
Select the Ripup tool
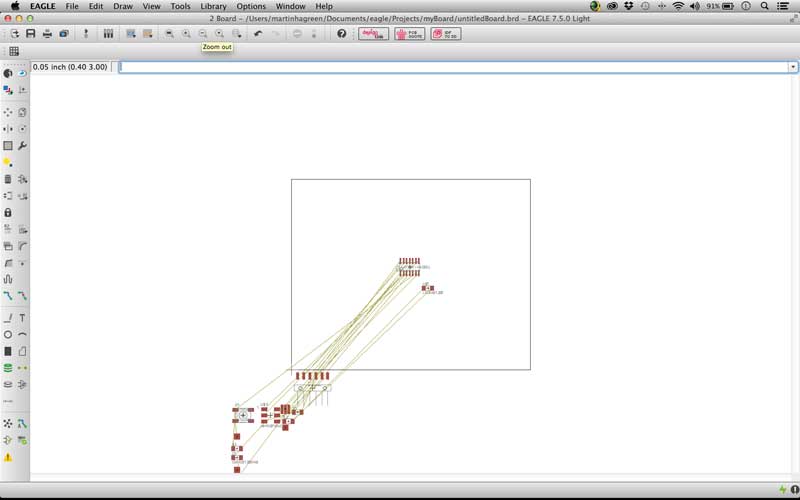[x=22, y=296]
